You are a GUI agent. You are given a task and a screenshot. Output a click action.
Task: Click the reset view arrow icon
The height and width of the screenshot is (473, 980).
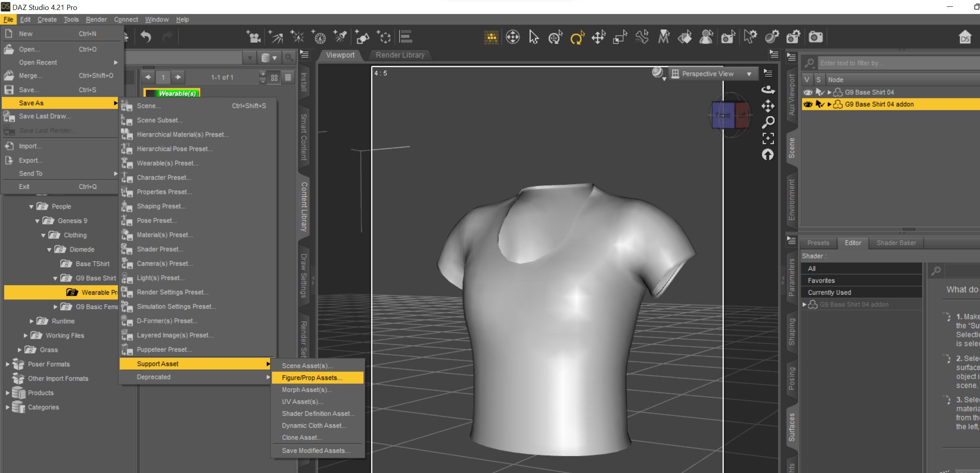click(768, 155)
